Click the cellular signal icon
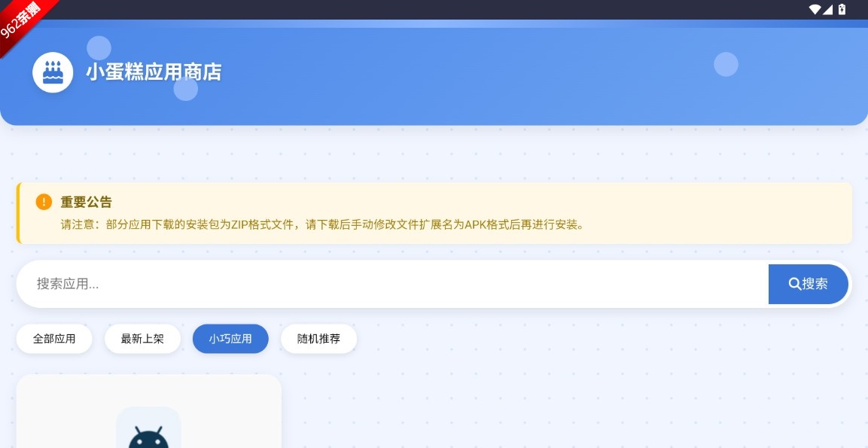The width and height of the screenshot is (868, 448). (828, 9)
